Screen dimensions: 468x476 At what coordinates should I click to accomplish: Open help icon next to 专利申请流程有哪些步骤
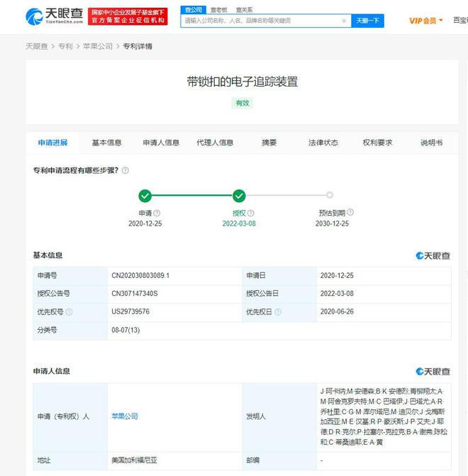[x=125, y=170]
